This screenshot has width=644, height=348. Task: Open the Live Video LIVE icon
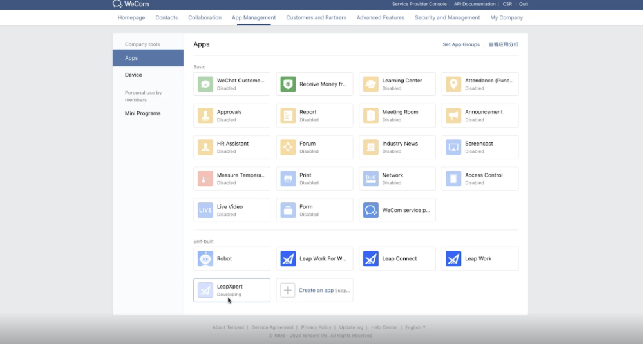coord(205,210)
